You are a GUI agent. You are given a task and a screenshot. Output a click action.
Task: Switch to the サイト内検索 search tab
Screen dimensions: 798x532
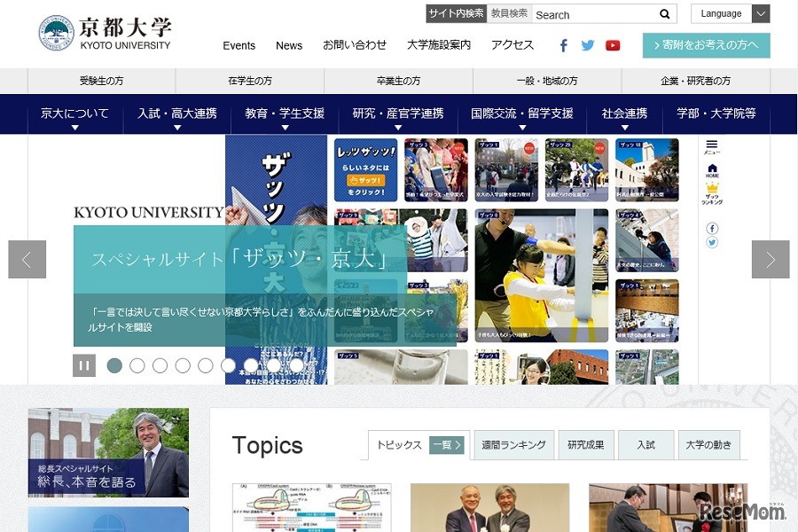[456, 14]
